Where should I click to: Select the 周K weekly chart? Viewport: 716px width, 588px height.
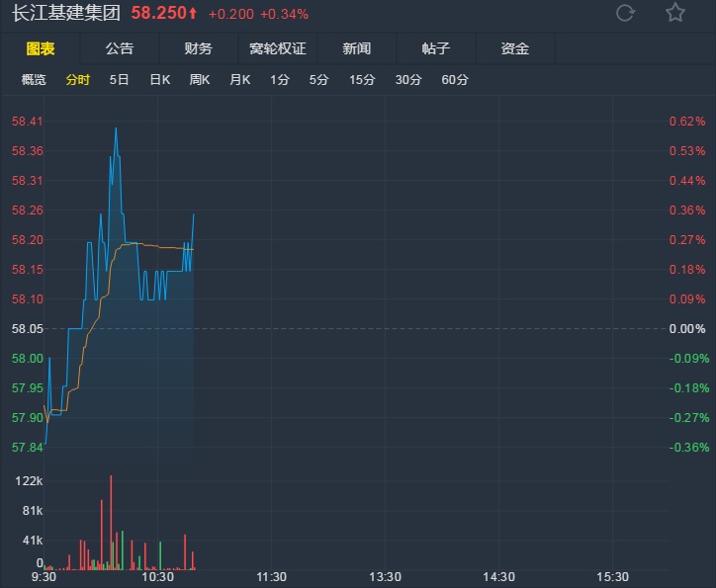(200, 80)
